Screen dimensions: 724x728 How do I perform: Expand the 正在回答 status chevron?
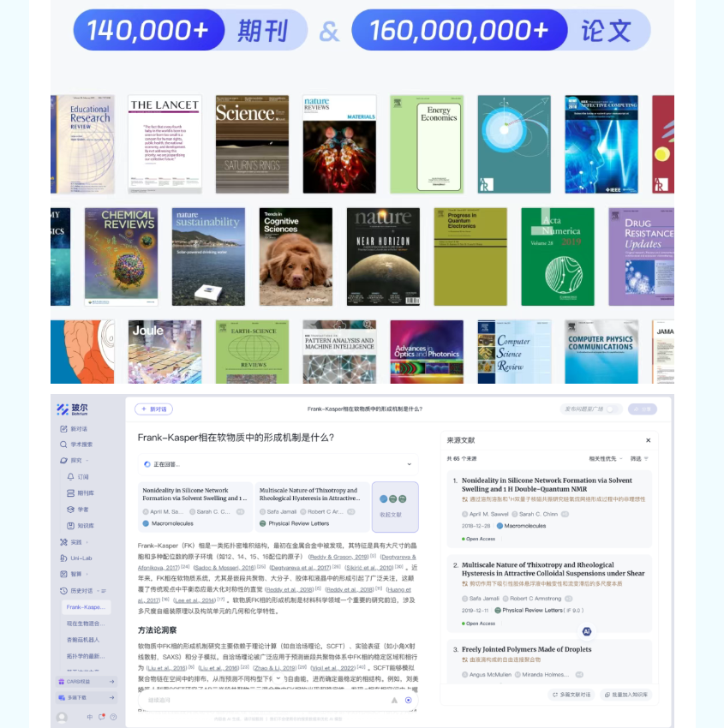(409, 464)
